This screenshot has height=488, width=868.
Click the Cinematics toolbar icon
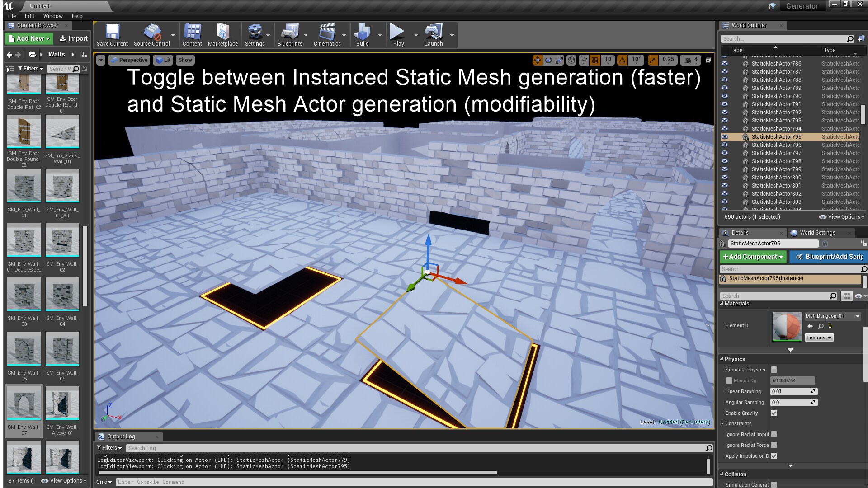click(328, 32)
